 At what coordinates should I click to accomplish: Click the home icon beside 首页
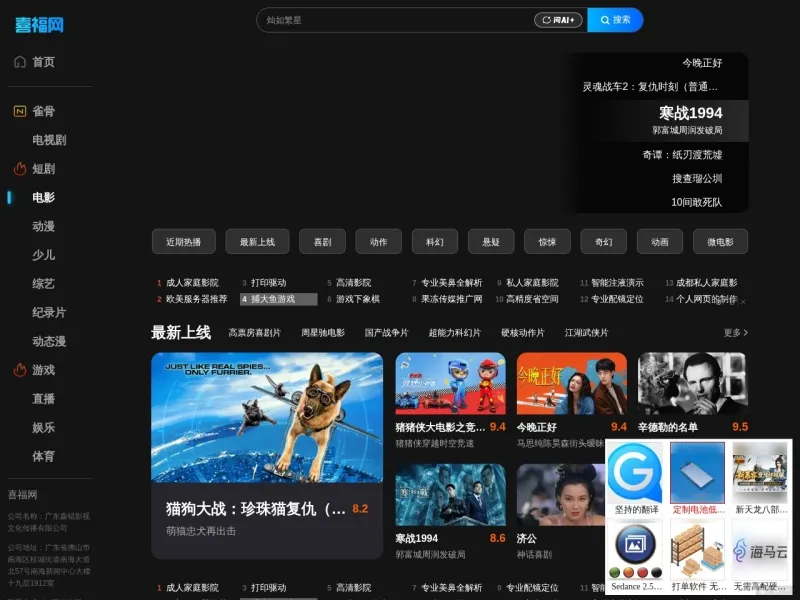[x=20, y=62]
